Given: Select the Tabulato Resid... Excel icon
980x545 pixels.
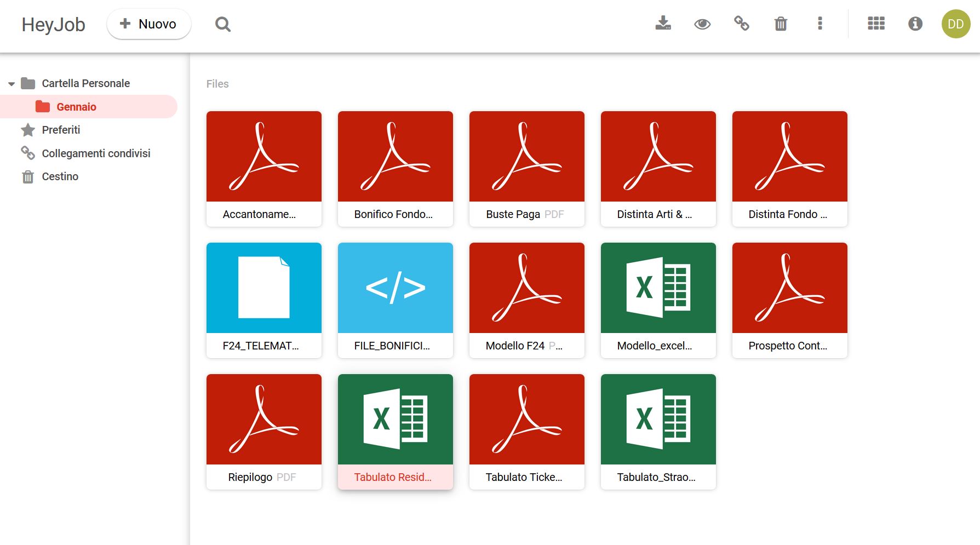Looking at the screenshot, I should tap(396, 420).
